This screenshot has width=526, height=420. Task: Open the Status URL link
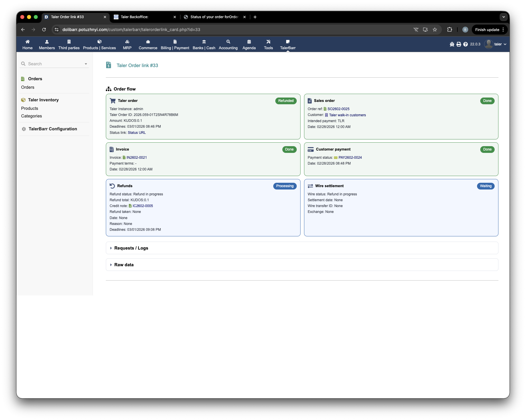coord(137,133)
